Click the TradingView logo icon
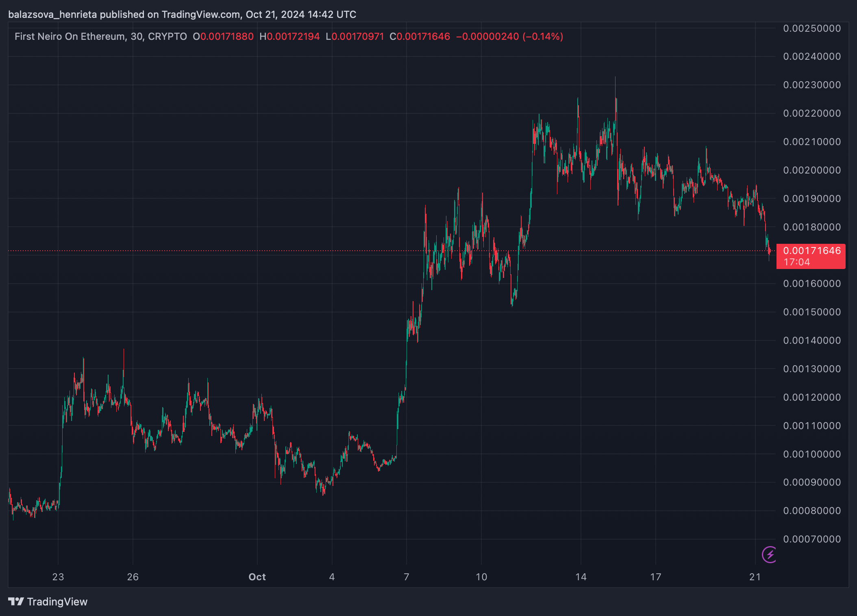This screenshot has width=857, height=616. (16, 601)
